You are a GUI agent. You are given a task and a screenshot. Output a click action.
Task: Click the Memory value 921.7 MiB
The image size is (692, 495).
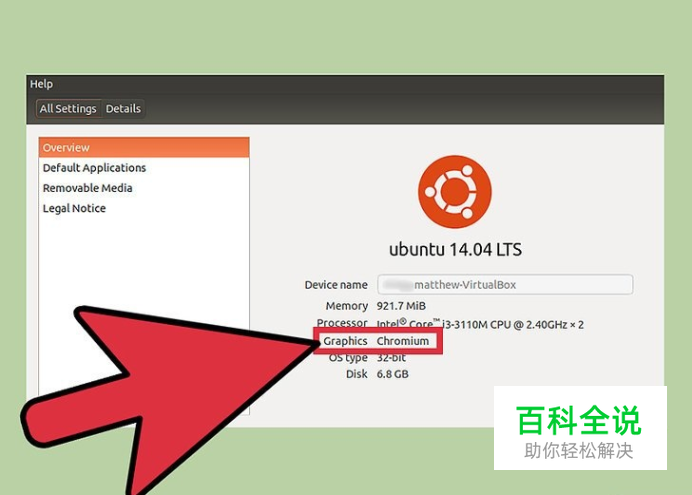(401, 306)
